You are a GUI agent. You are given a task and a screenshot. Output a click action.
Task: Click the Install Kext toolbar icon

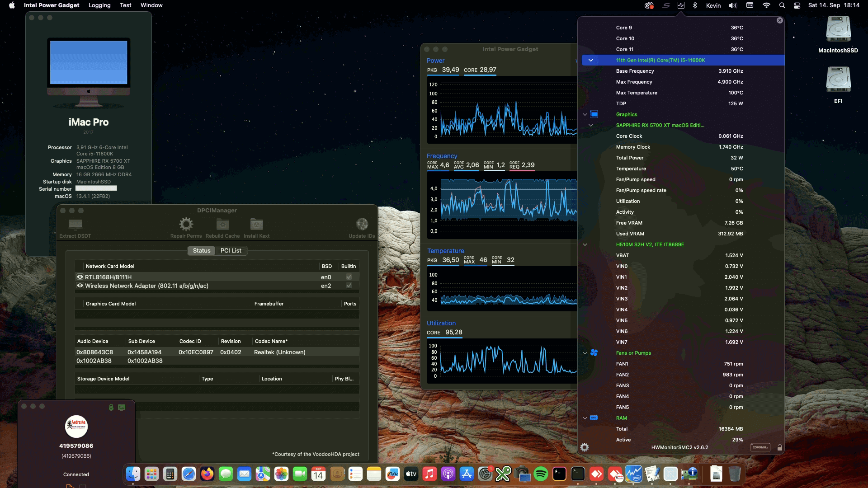pyautogui.click(x=257, y=224)
